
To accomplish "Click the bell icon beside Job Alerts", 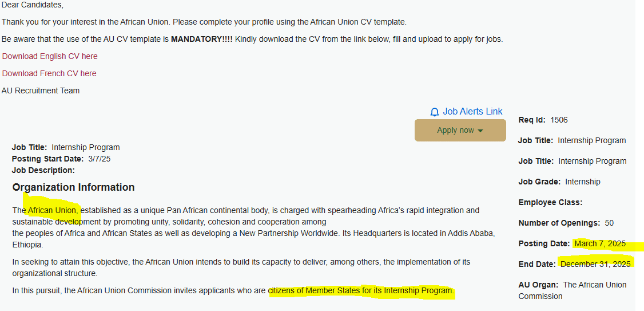I will [x=435, y=112].
